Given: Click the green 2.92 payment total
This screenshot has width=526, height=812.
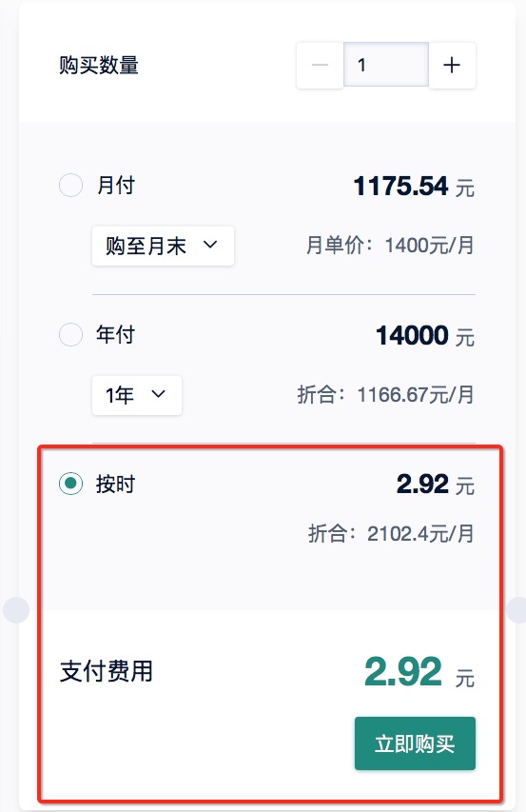Looking at the screenshot, I should coord(403,672).
